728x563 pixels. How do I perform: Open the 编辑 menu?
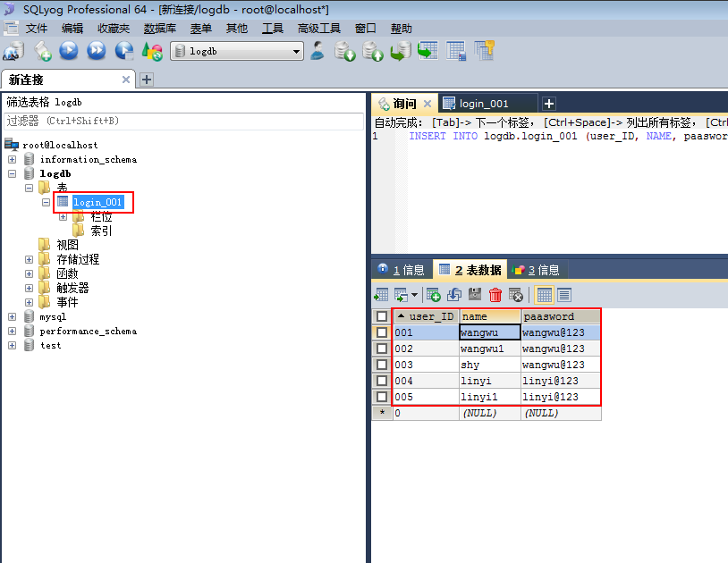click(x=72, y=29)
